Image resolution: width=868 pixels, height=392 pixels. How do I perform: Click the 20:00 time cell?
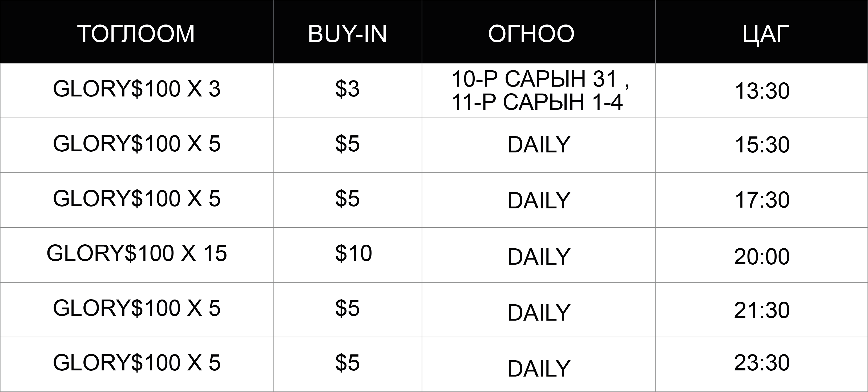[761, 255]
